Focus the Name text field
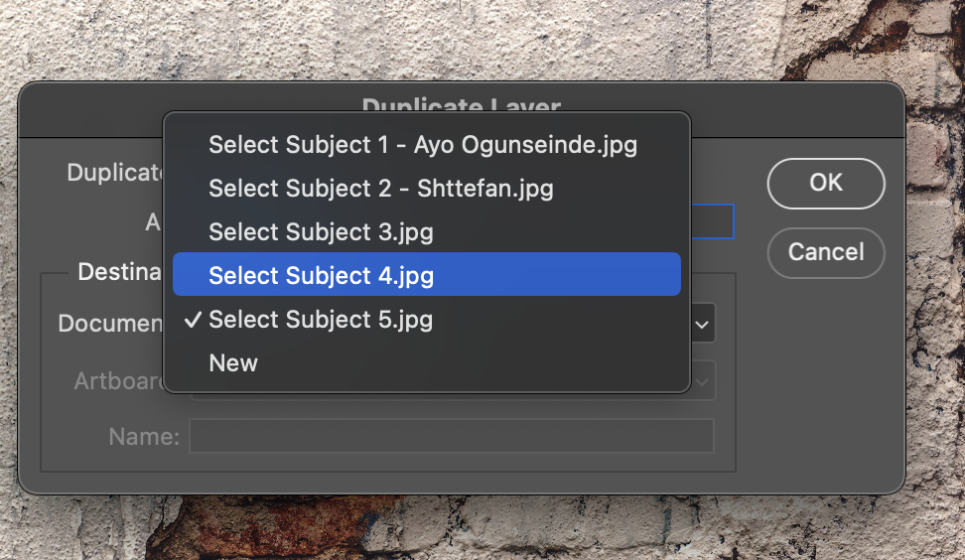This screenshot has width=965, height=560. [x=452, y=436]
